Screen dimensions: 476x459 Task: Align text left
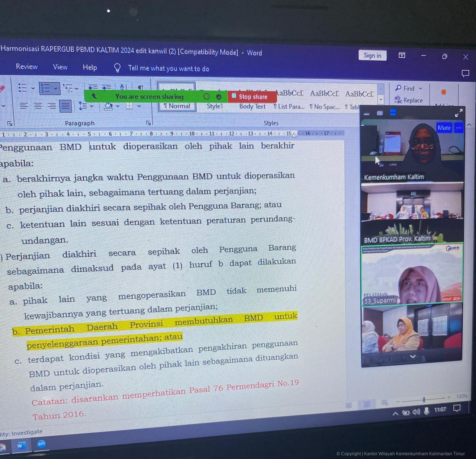click(24, 106)
